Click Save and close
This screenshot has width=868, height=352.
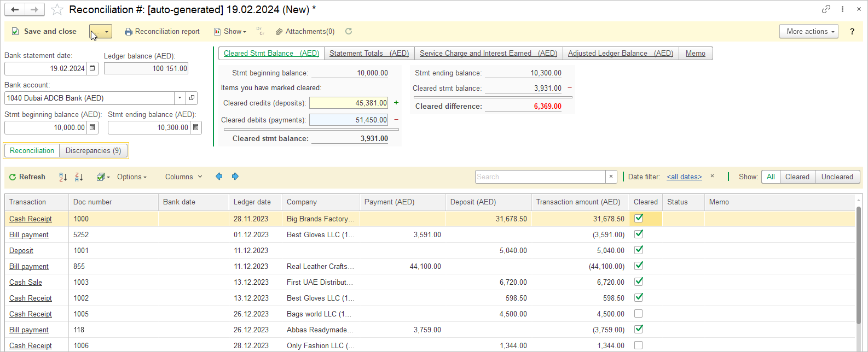pyautogui.click(x=45, y=32)
